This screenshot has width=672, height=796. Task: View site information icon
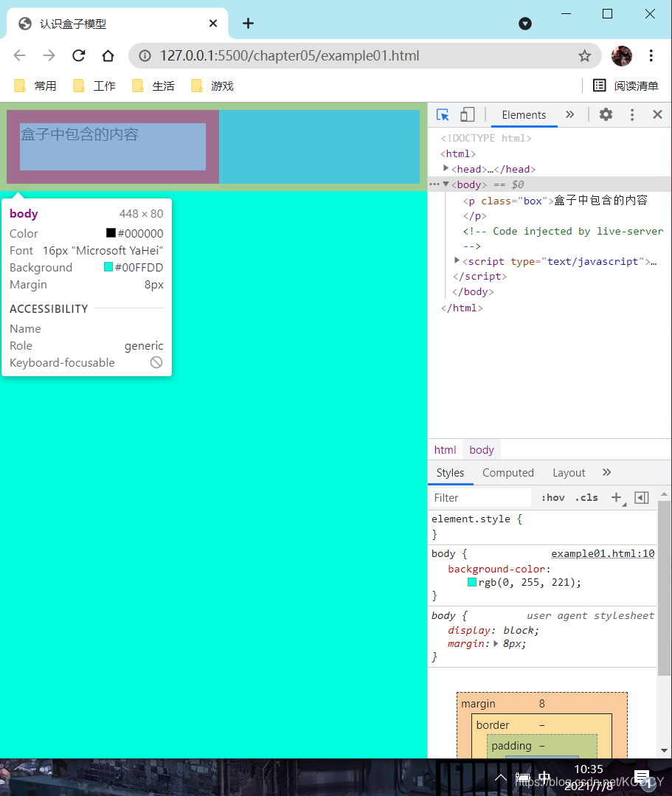tap(145, 56)
